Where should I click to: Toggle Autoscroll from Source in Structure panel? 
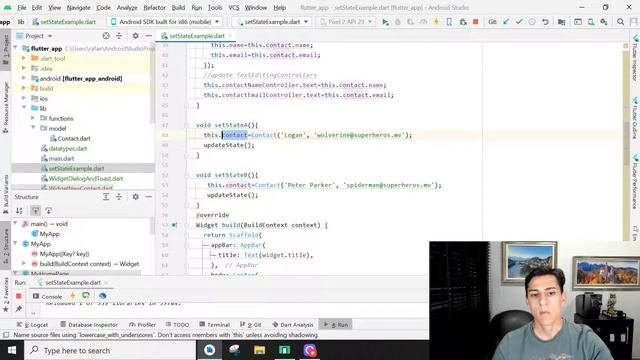tap(49, 211)
